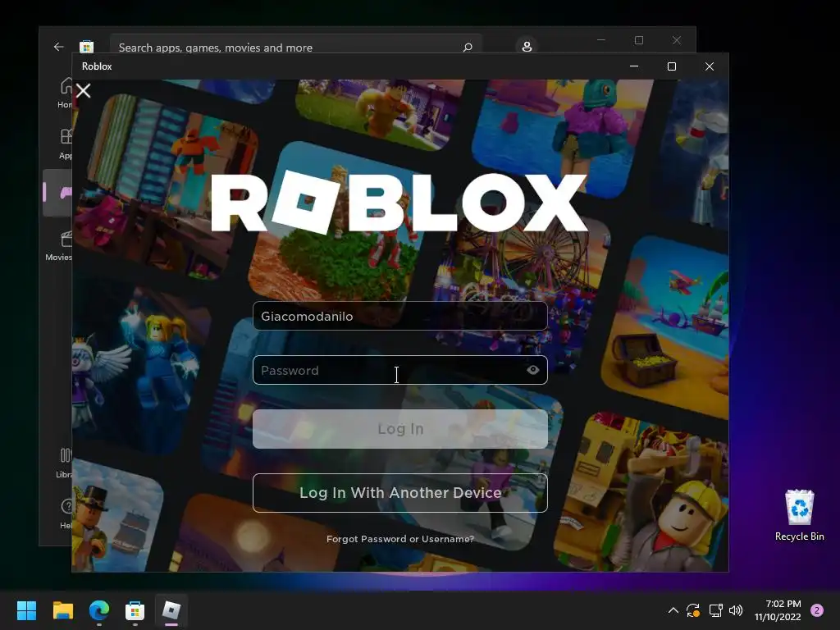Viewport: 840px width, 630px height.
Task: Click the Windows Update tray icon
Action: [x=692, y=610]
